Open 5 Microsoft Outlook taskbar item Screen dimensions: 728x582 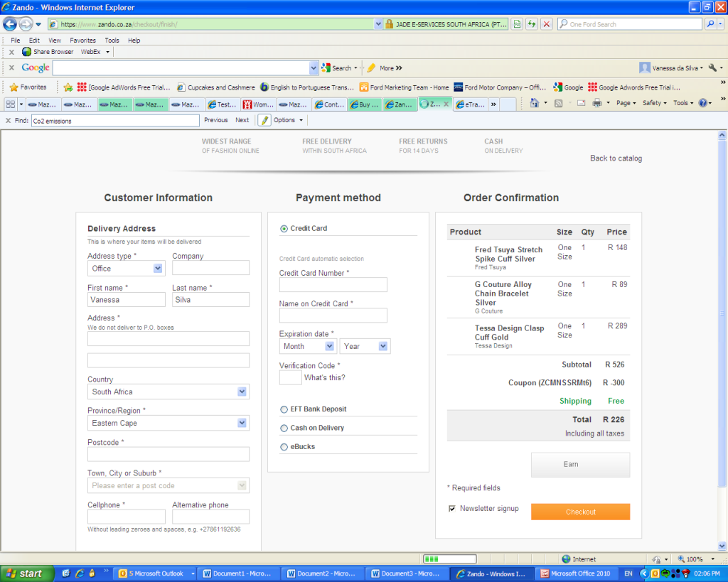point(155,573)
